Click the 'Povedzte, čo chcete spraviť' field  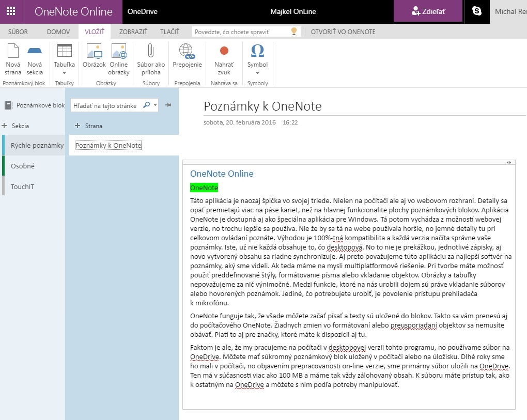(x=240, y=32)
